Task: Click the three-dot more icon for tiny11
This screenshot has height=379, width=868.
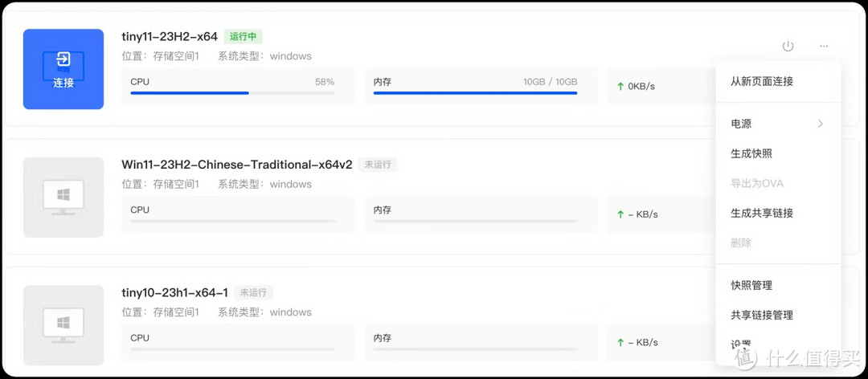Action: click(x=825, y=47)
